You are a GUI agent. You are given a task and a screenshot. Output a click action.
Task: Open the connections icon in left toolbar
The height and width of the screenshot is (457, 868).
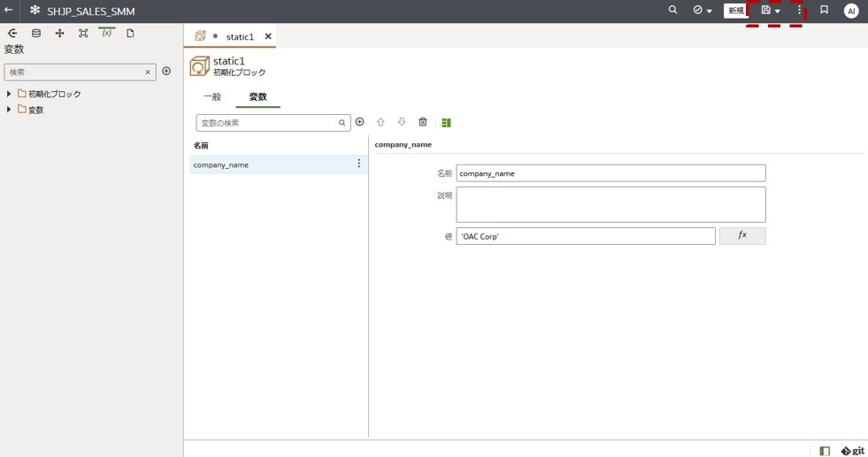(12, 34)
